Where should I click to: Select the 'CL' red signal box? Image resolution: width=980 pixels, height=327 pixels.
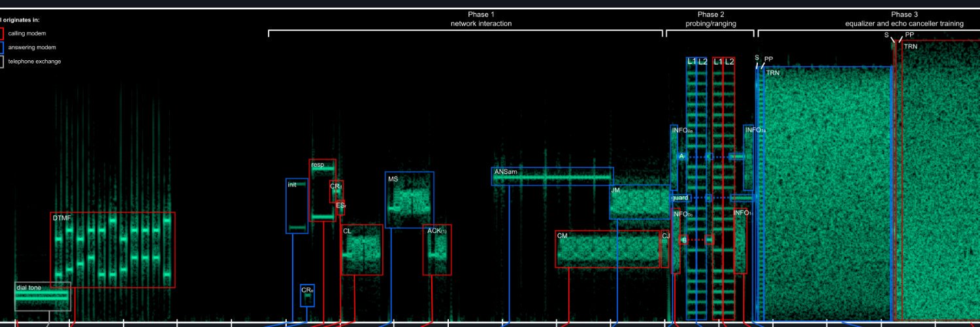point(362,250)
